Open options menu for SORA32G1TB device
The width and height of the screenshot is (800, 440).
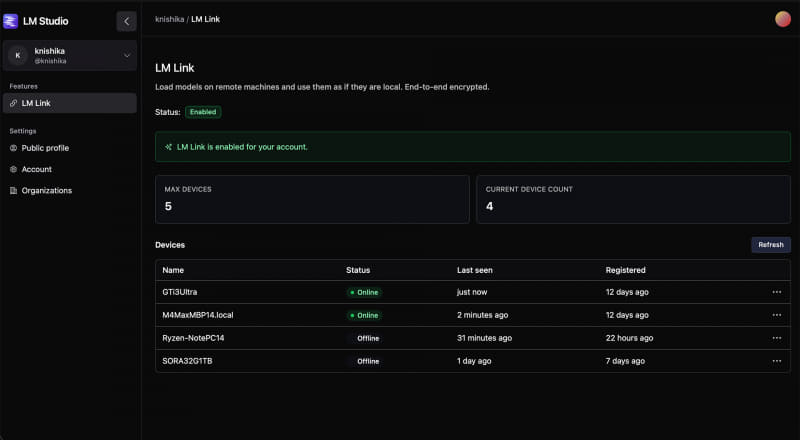[776, 361]
